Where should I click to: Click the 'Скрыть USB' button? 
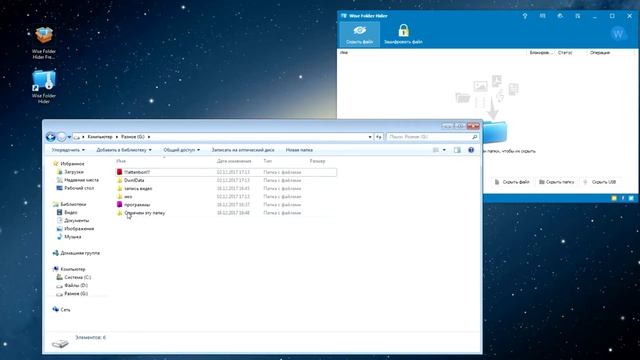coord(600,182)
